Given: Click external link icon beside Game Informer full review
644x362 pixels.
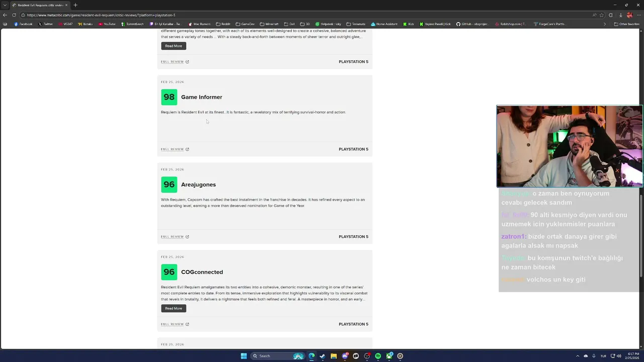Looking at the screenshot, I should click(187, 149).
